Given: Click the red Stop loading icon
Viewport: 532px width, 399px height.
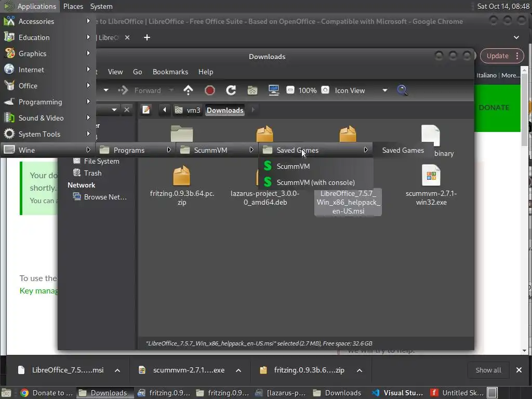Looking at the screenshot, I should coord(210,90).
